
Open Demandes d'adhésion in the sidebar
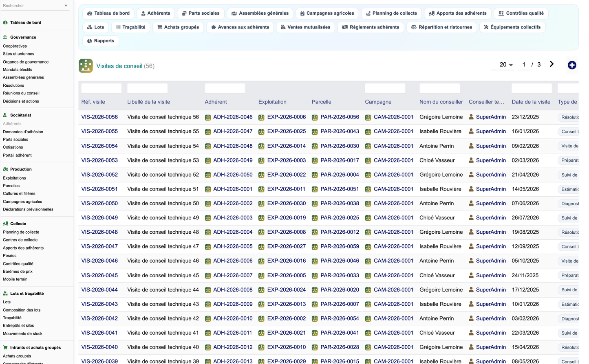(23, 132)
